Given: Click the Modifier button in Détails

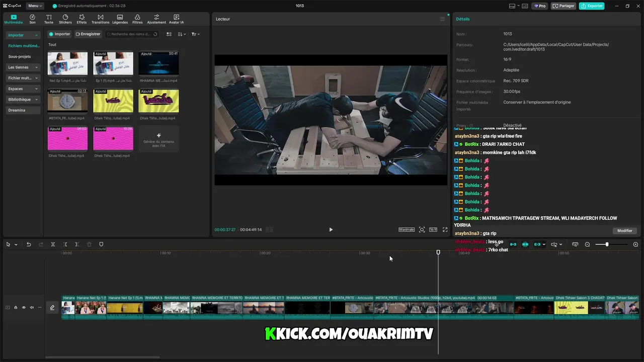Looking at the screenshot, I should click(x=625, y=231).
